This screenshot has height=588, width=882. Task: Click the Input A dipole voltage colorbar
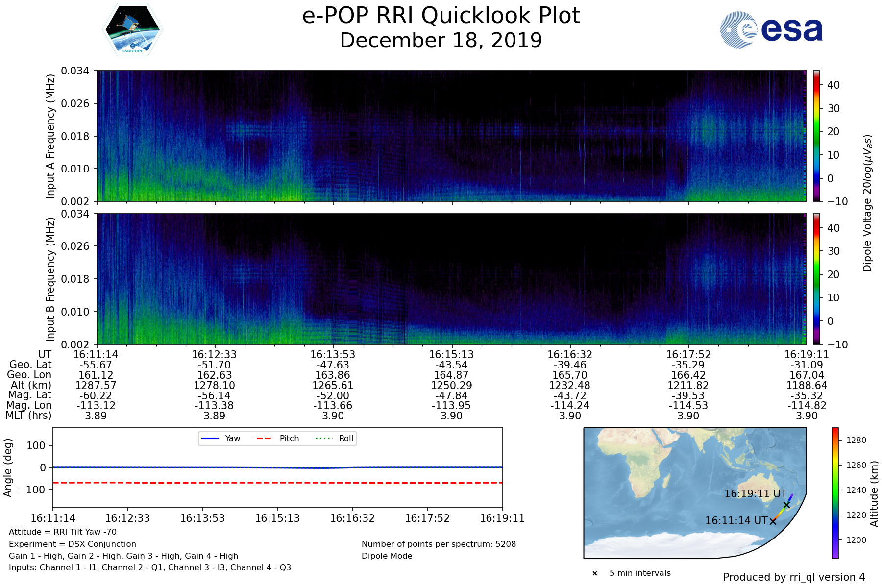[817, 136]
